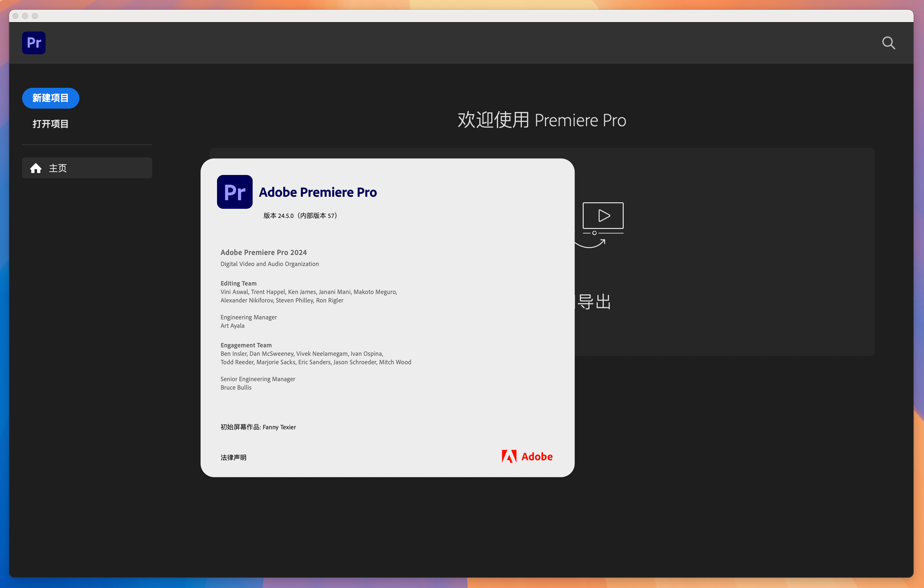Click the line starting Alexander Nikiforov
This screenshot has height=588, width=924.
pos(282,300)
